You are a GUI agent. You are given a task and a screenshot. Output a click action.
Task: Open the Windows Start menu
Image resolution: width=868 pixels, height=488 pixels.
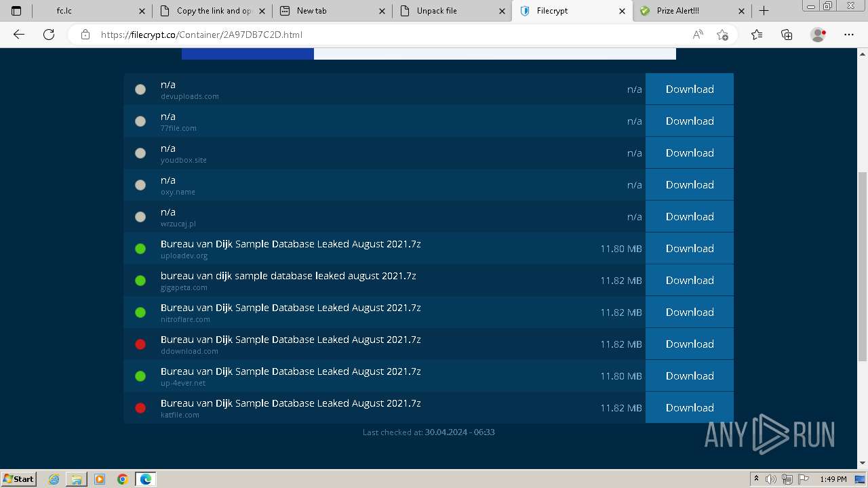point(19,479)
